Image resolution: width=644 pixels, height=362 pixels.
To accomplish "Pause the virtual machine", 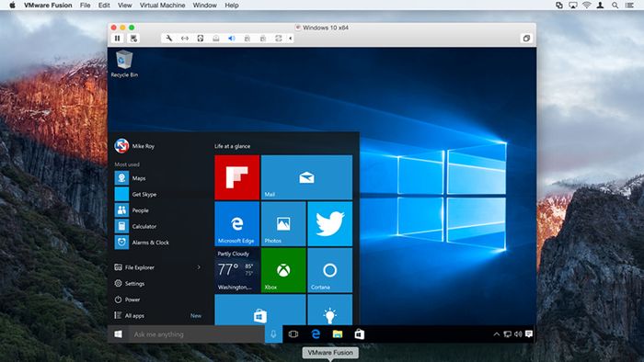I will point(118,38).
